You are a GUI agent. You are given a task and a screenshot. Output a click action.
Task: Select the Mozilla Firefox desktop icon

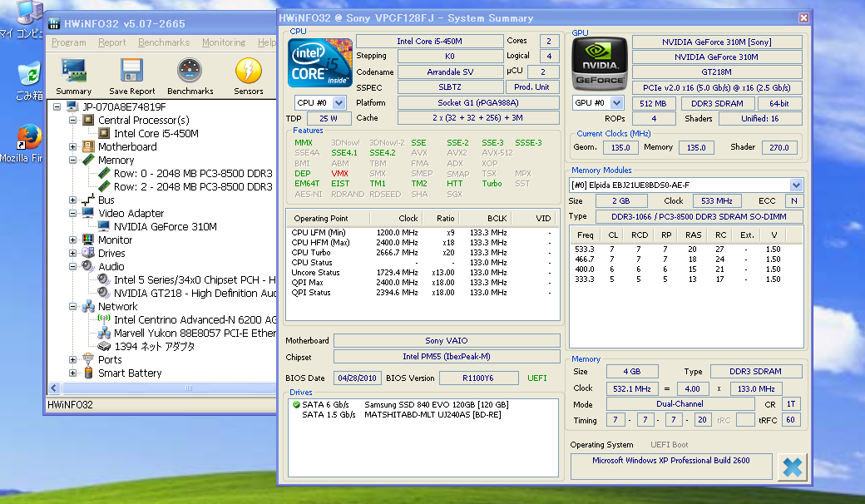coord(29,136)
